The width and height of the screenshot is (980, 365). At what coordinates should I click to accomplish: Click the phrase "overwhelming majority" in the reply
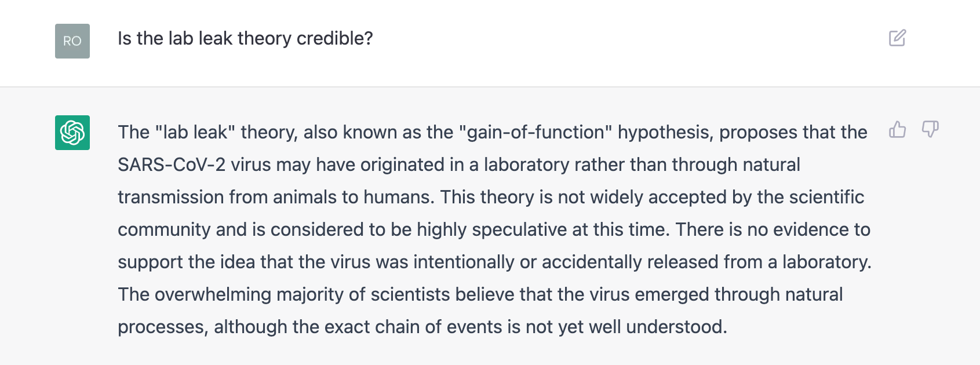[x=249, y=295]
